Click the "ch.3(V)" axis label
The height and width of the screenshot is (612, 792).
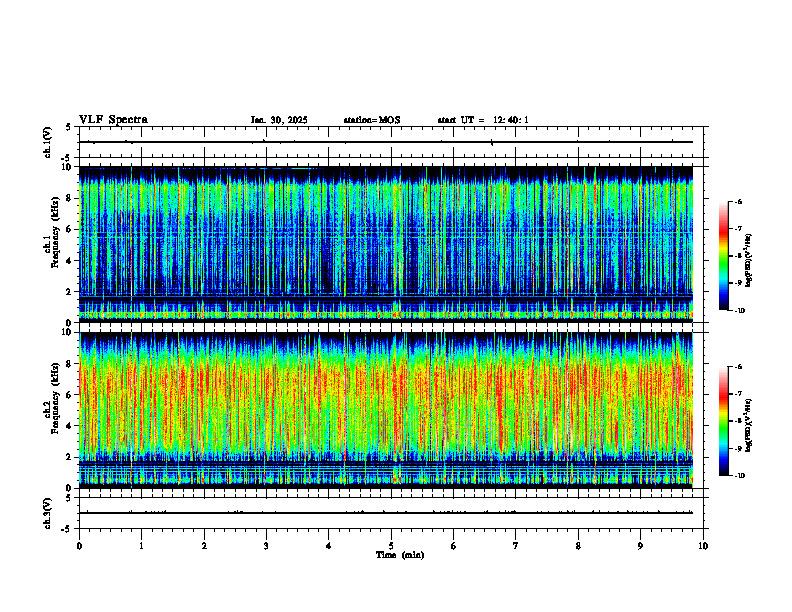pos(47,513)
